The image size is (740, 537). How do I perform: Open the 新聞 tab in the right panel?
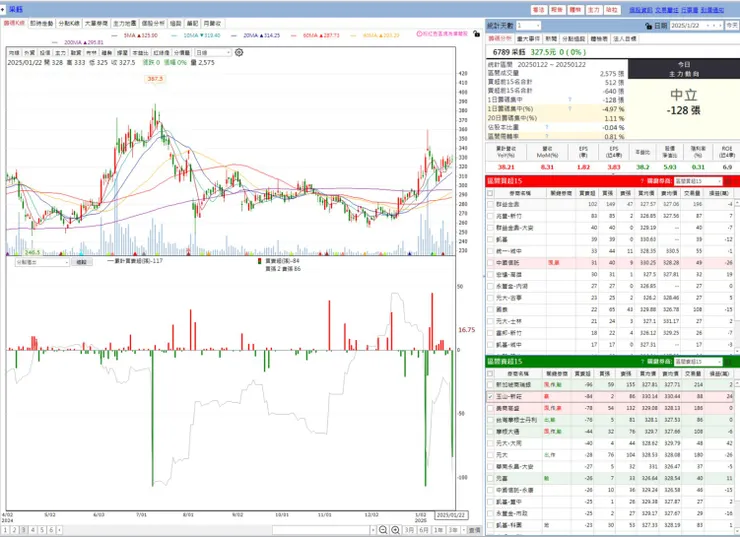coord(551,39)
